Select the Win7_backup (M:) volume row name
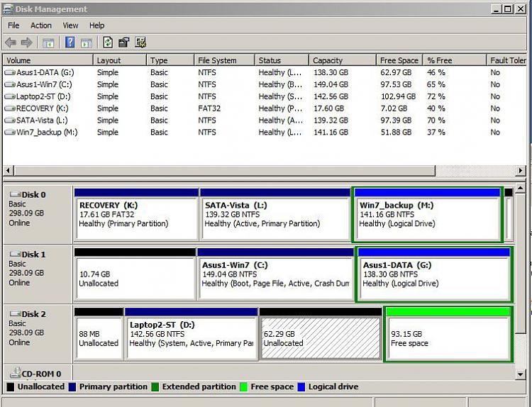 pyautogui.click(x=47, y=133)
